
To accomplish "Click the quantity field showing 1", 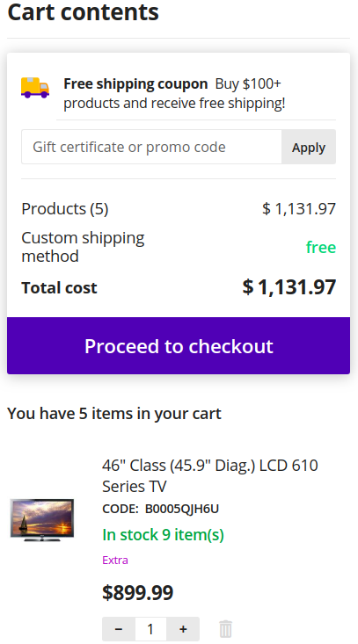I will (x=150, y=629).
